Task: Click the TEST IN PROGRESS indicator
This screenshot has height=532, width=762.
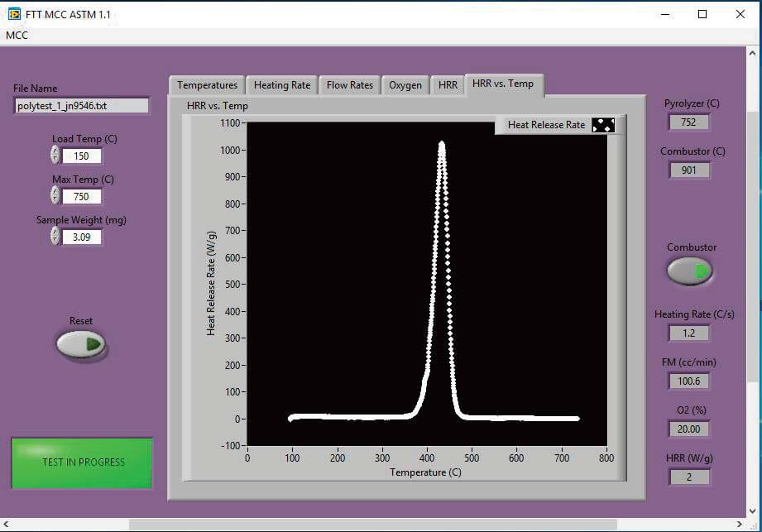Action: pos(83,463)
